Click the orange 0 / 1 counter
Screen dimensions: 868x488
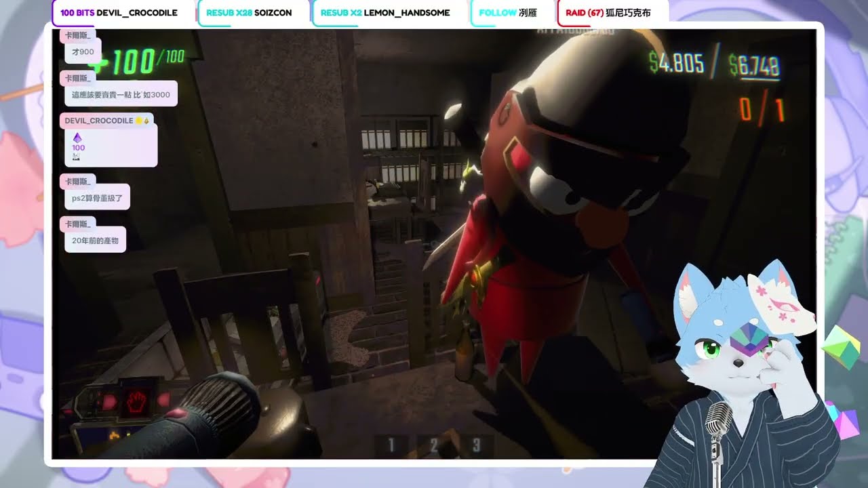pos(762,110)
